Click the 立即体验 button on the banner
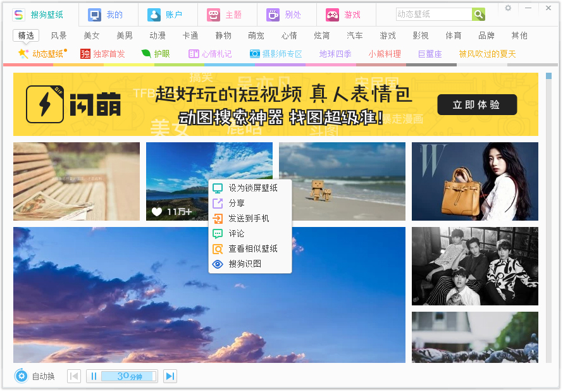563x392 pixels. coord(477,104)
